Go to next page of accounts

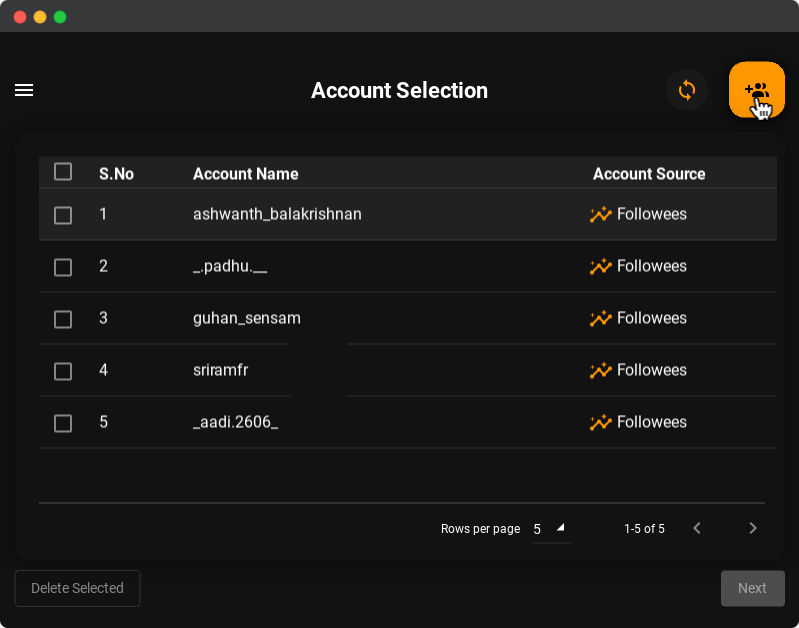(753, 528)
